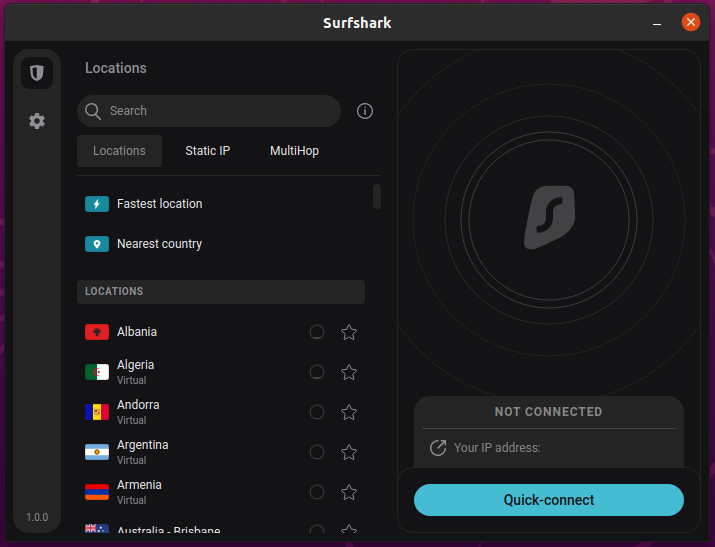Click the Your IP address label

tap(497, 448)
